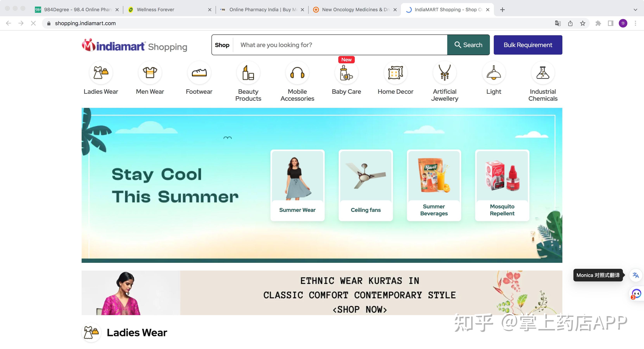The width and height of the screenshot is (644, 349).
Task: Click the Ladies Wear section heading icon
Action: click(92, 333)
